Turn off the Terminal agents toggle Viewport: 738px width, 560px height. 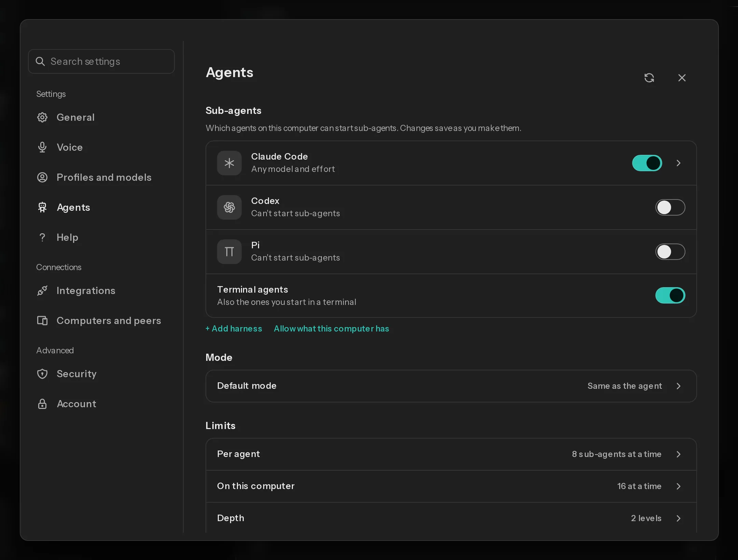coord(670,295)
